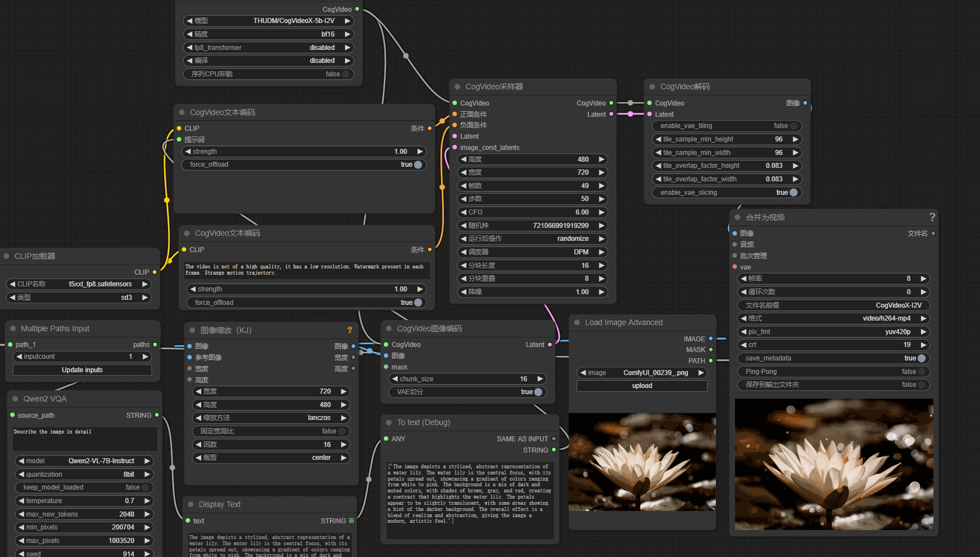Collapse the CogVideo解码 node via its title dot

click(x=652, y=87)
